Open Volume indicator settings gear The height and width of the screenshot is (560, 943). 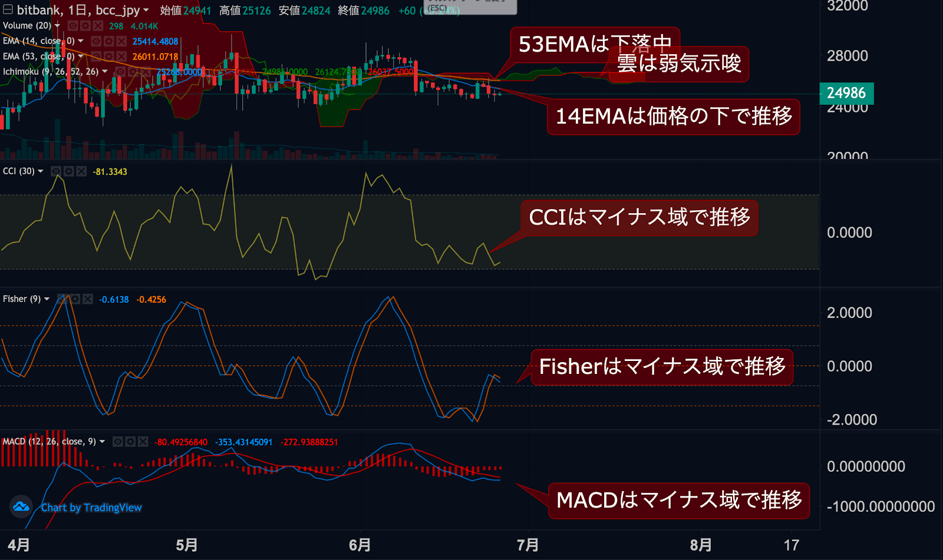point(85,26)
